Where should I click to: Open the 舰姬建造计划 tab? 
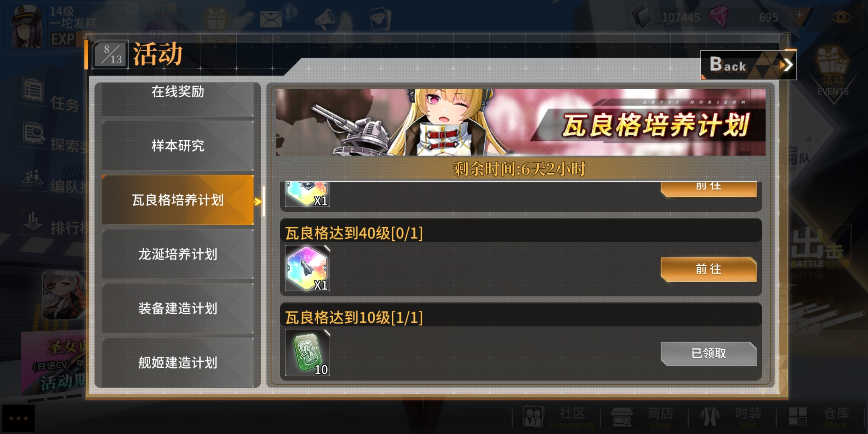point(178,362)
